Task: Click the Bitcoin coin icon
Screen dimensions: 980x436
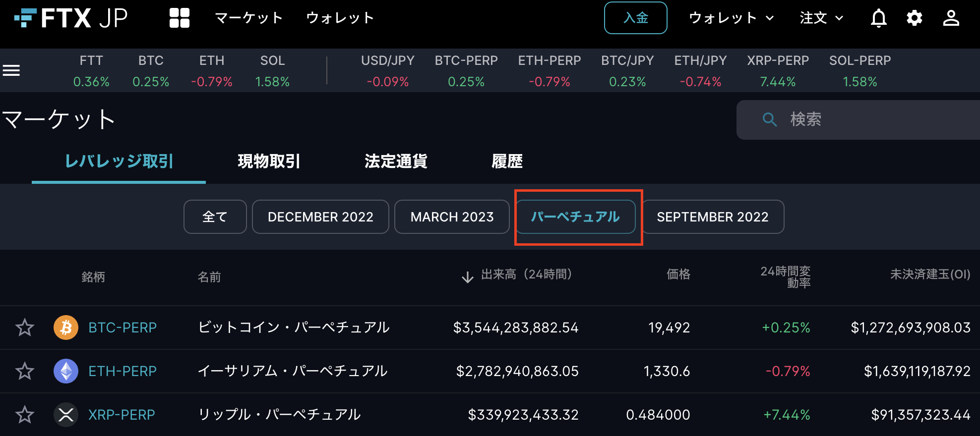Action: [x=66, y=327]
